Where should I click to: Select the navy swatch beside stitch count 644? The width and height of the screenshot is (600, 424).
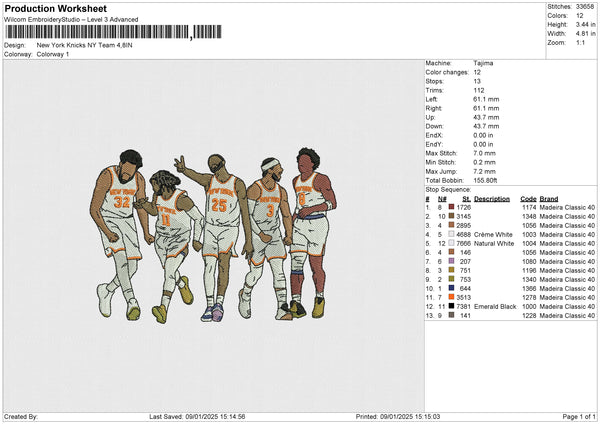pyautogui.click(x=452, y=288)
